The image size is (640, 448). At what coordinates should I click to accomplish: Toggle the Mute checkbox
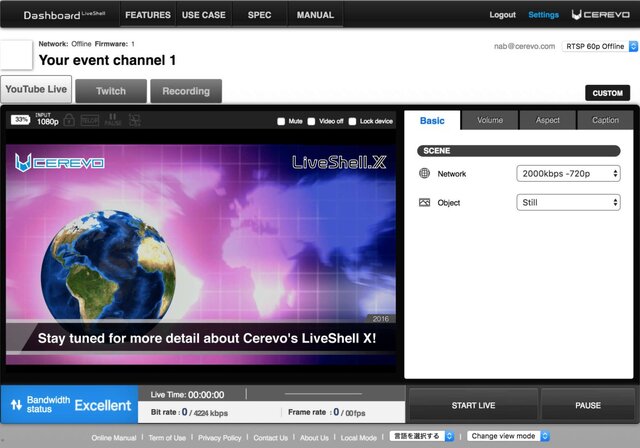tap(281, 121)
